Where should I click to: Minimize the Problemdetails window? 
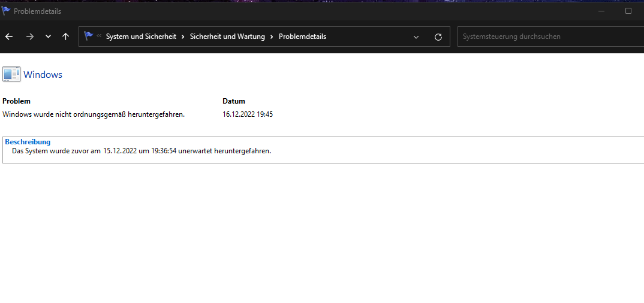click(x=601, y=11)
